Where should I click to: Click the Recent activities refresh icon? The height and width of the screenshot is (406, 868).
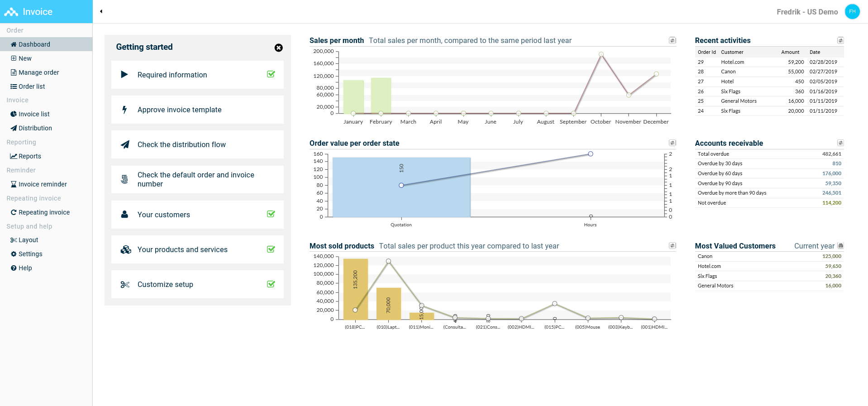coord(840,40)
